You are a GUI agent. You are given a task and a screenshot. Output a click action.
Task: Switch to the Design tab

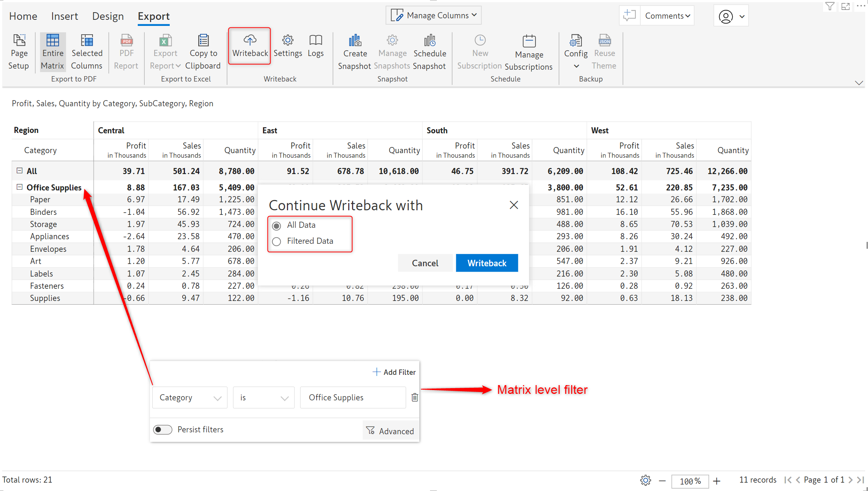[x=108, y=16]
